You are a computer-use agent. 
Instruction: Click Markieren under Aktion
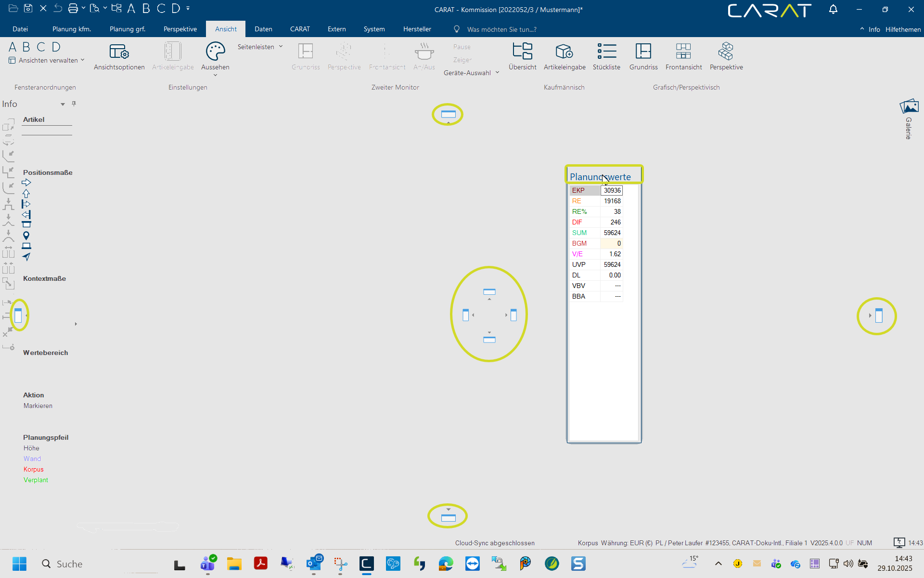coord(38,406)
